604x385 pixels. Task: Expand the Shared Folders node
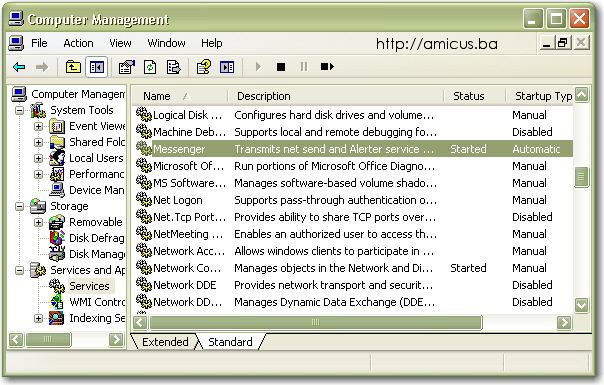[38, 143]
